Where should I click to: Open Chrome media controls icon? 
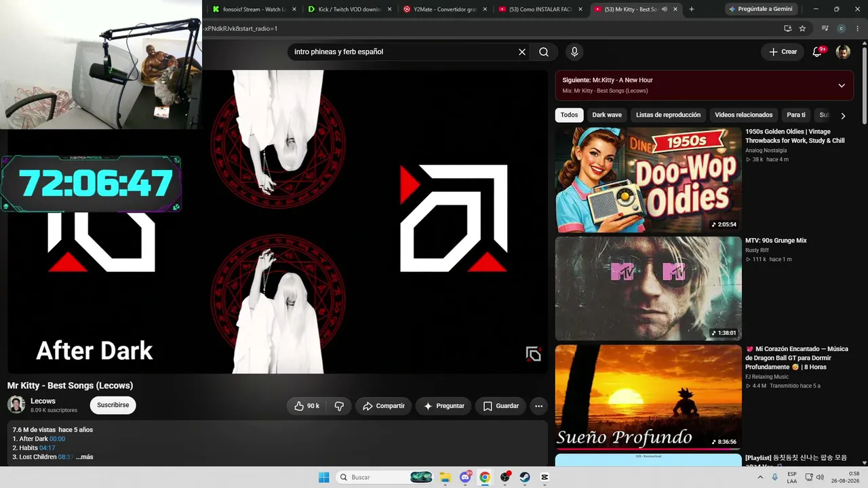(825, 28)
